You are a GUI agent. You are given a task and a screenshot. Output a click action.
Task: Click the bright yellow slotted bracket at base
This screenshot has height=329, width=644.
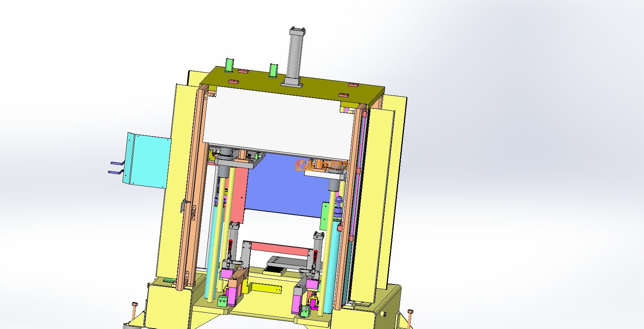pos(265,287)
